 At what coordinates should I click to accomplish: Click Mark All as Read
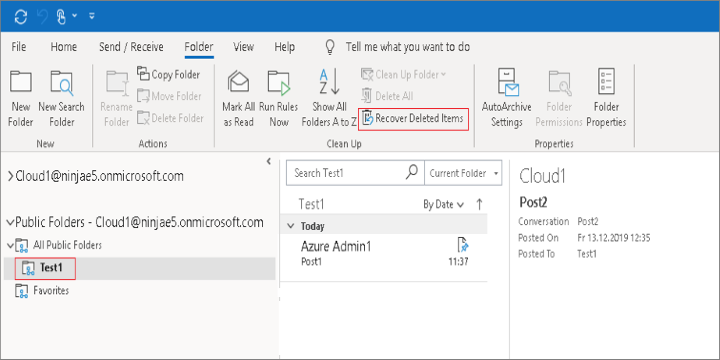pyautogui.click(x=238, y=98)
